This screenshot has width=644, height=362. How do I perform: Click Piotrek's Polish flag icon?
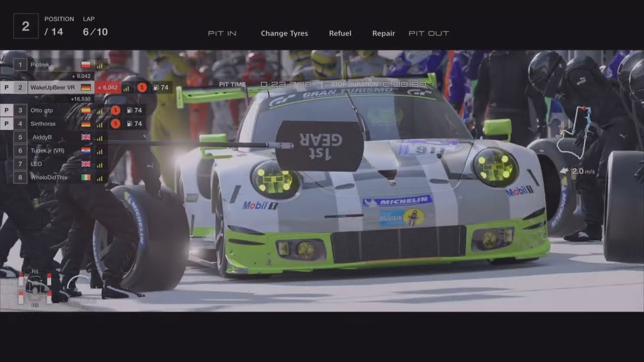pos(86,65)
